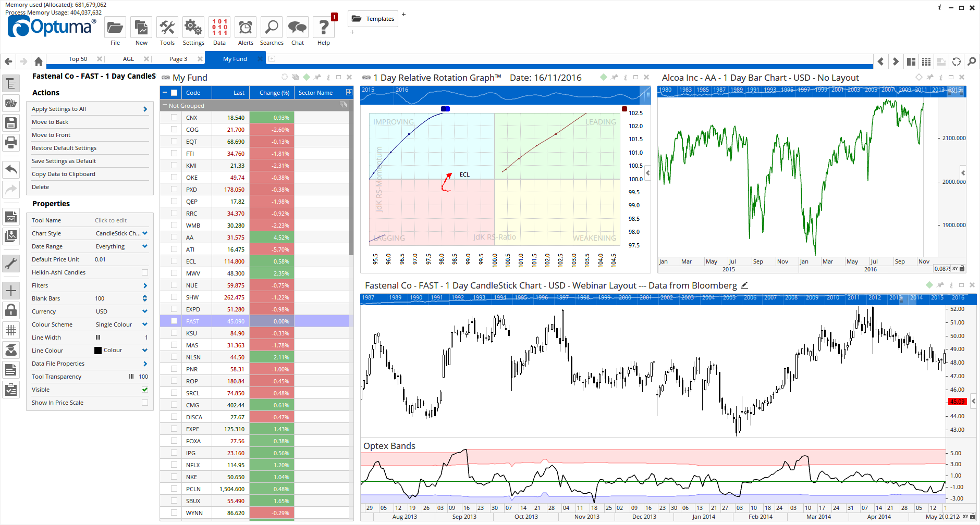
Task: Click the Data binary icon
Action: coord(219,28)
